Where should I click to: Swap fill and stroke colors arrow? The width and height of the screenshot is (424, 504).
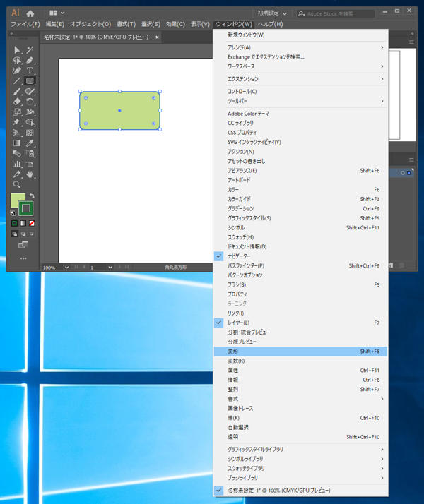[33, 196]
